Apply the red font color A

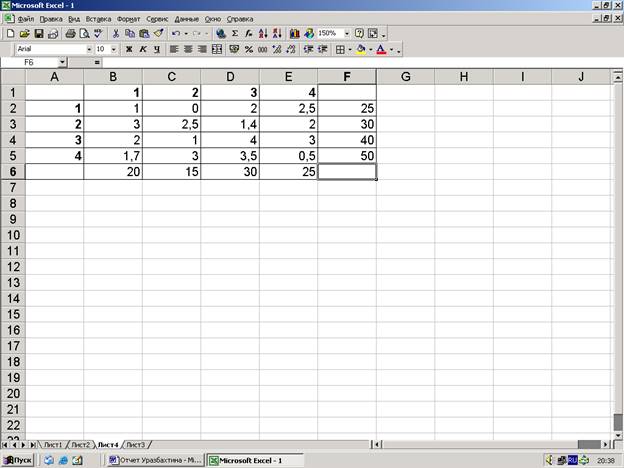pyautogui.click(x=381, y=49)
